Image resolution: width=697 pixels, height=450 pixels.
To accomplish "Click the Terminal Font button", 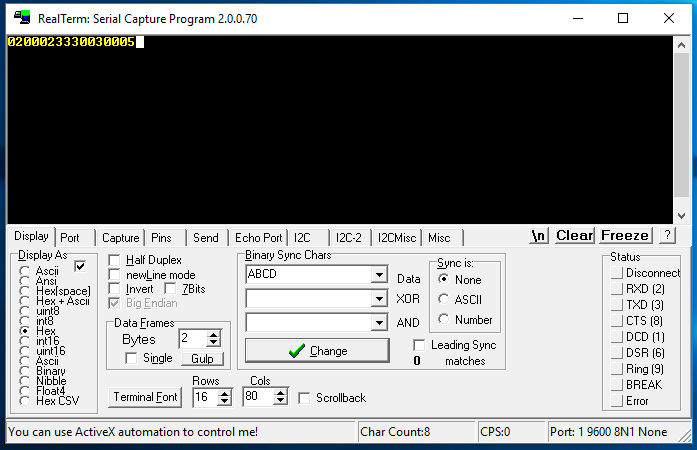I will coord(146,397).
